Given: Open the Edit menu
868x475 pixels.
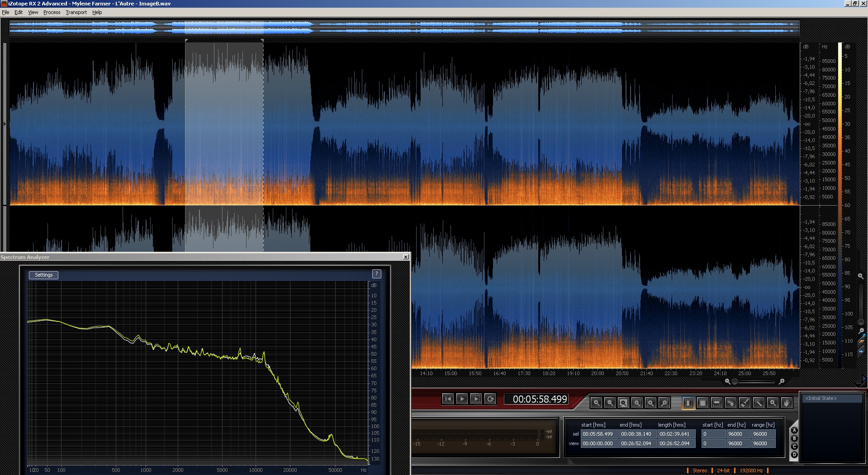Looking at the screenshot, I should (x=19, y=12).
